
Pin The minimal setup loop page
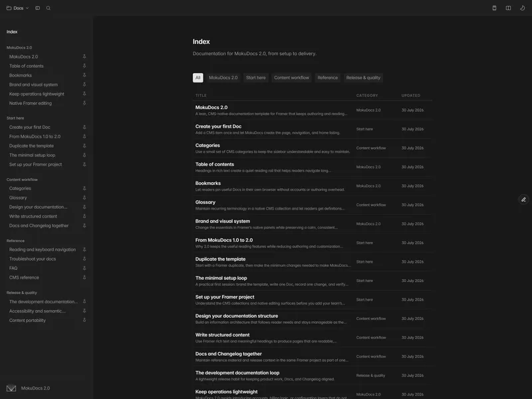[84, 155]
